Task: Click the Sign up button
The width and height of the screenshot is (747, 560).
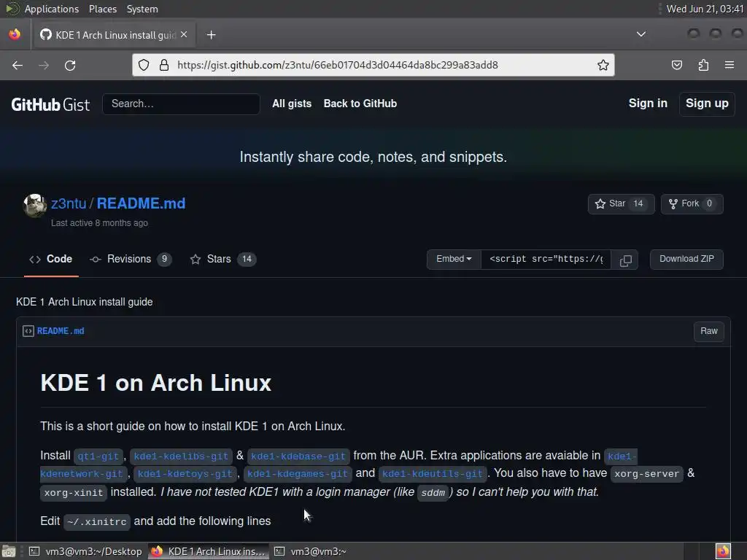Action: pyautogui.click(x=707, y=104)
